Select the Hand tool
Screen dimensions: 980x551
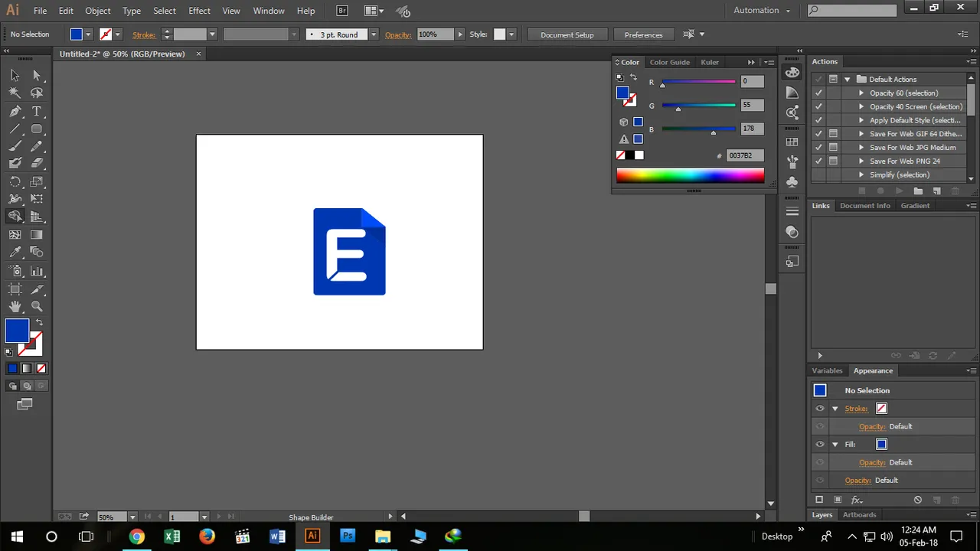15,307
